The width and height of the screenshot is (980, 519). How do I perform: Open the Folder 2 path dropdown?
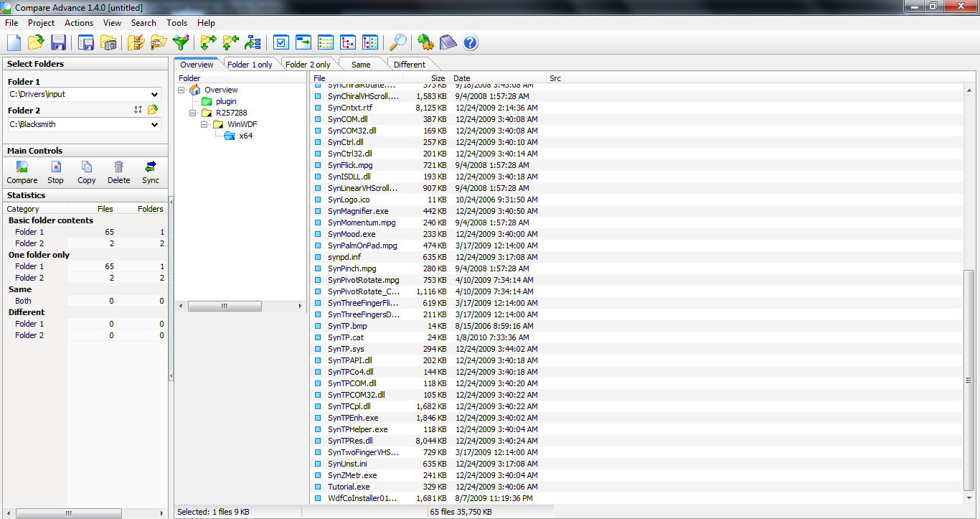[x=155, y=124]
